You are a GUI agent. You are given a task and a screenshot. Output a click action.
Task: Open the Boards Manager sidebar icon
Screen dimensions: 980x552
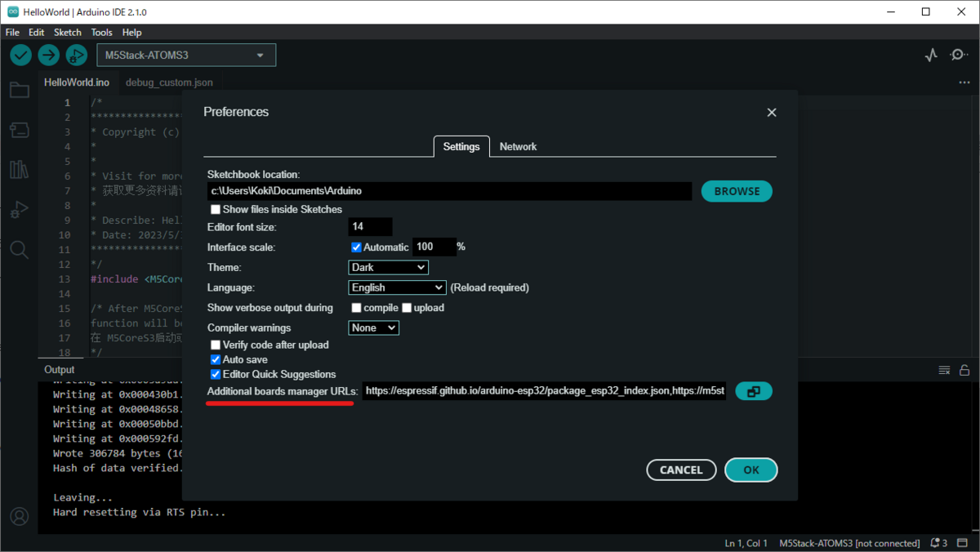tap(19, 130)
